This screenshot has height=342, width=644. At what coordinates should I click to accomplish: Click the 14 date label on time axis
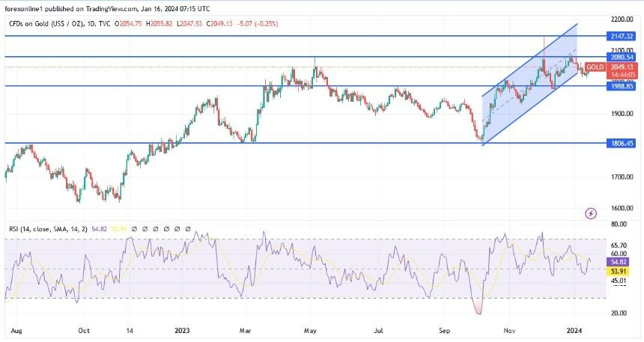tap(129, 331)
